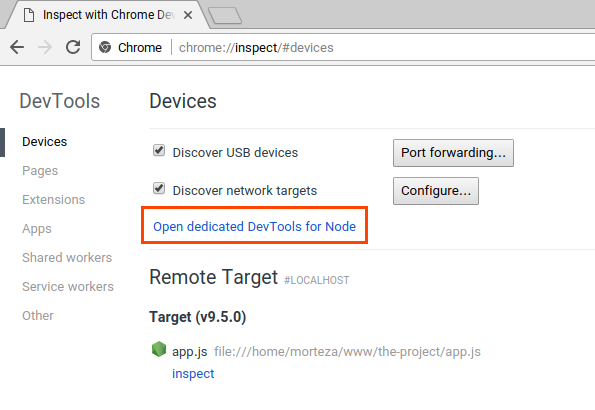Open a new tab

(225, 16)
